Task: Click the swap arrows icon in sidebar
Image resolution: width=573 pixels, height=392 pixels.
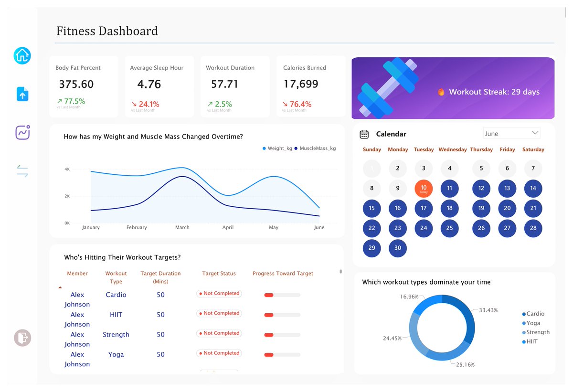Action: pos(22,171)
